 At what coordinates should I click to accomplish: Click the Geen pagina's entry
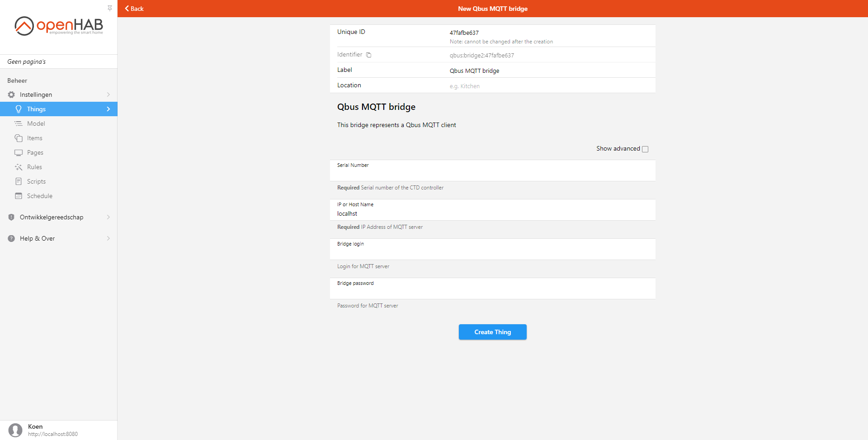pyautogui.click(x=59, y=62)
